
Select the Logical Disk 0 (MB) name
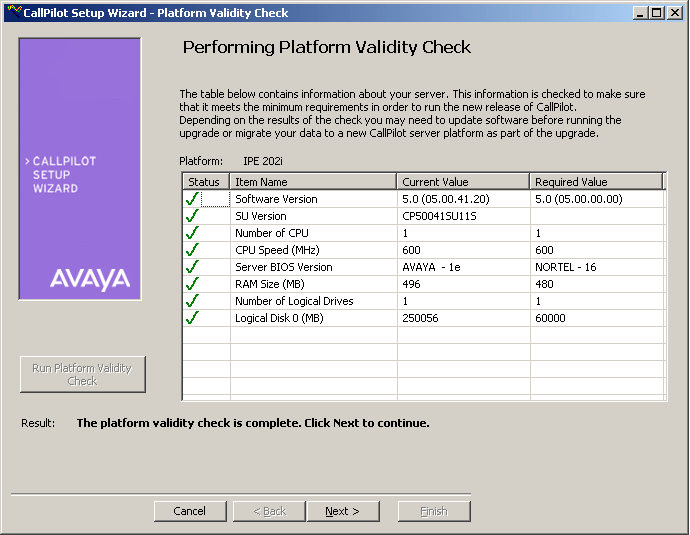(x=279, y=318)
